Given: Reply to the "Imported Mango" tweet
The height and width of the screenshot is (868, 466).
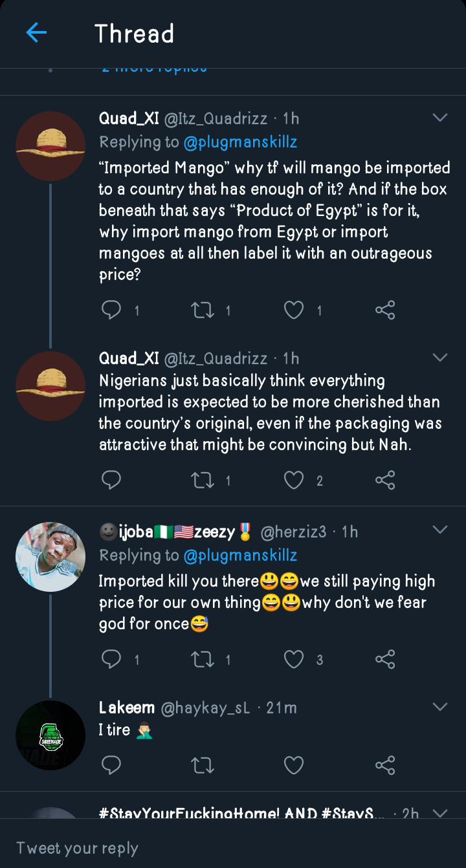Looking at the screenshot, I should tap(111, 310).
